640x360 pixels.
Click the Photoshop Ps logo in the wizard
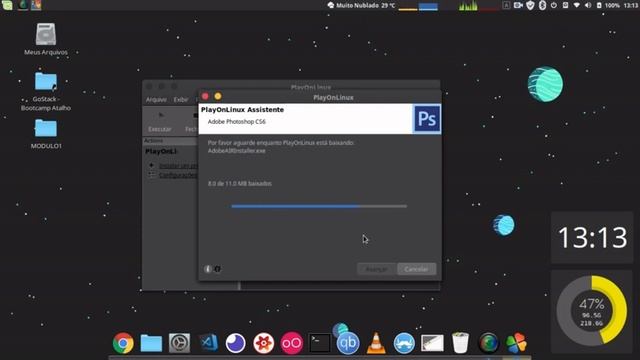pos(427,119)
